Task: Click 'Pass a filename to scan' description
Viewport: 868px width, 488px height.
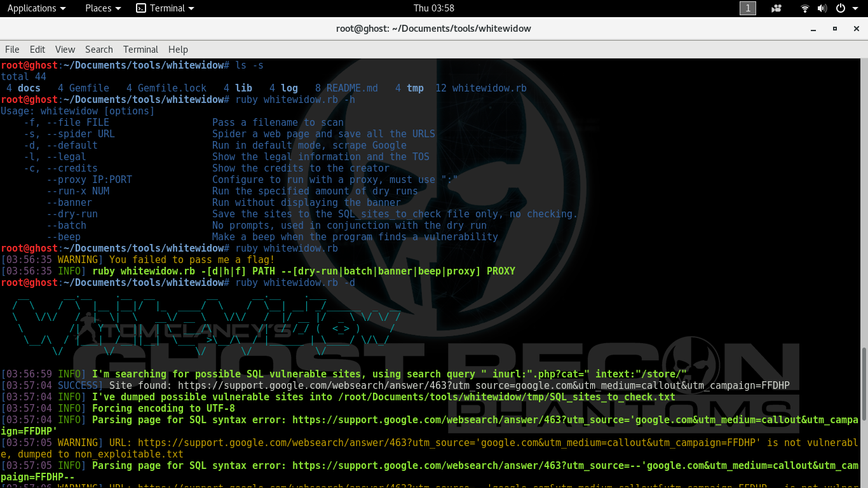Action: [x=278, y=123]
